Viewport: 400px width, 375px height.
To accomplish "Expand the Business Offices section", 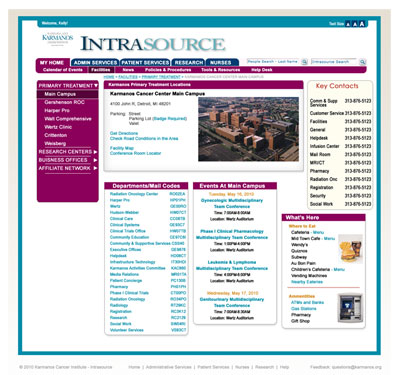I will tap(95, 160).
